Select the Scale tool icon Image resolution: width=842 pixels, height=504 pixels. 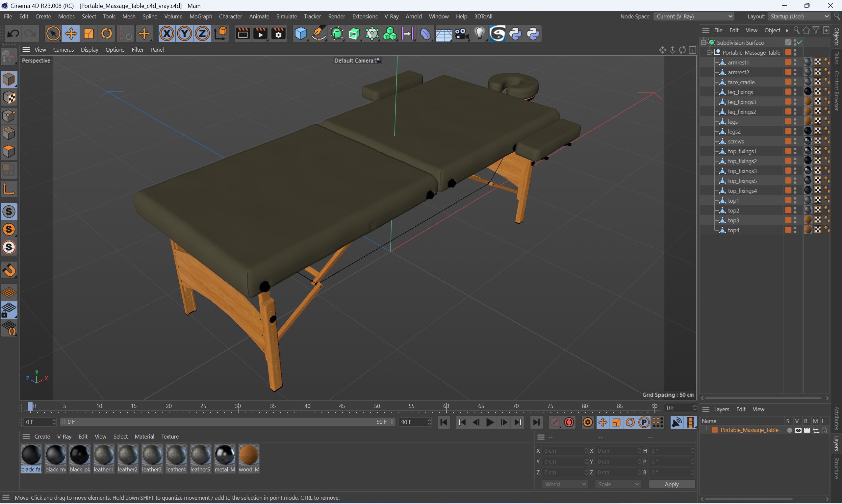[x=89, y=34]
